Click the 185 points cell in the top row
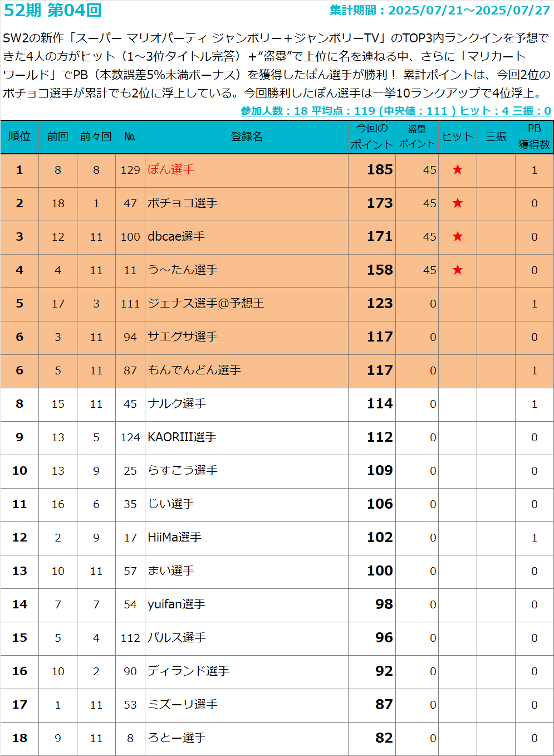This screenshot has width=554, height=756. (x=380, y=170)
